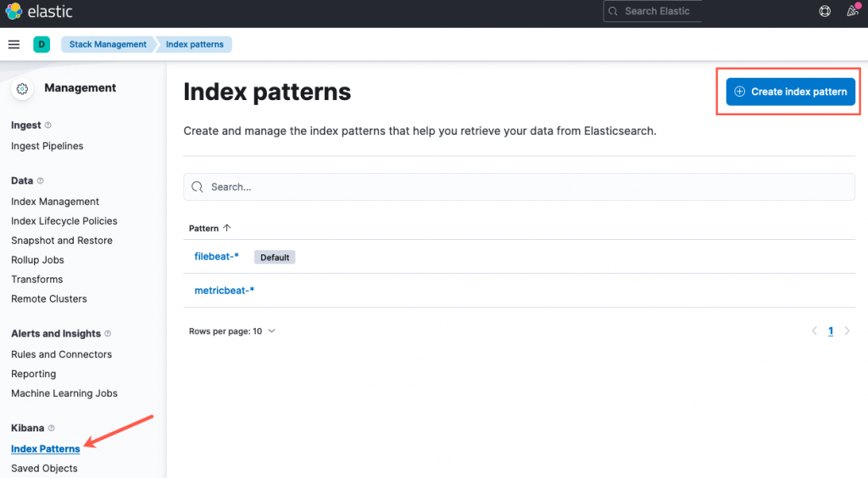This screenshot has height=478, width=868.
Task: Select page 1 in pagination
Action: pos(831,331)
